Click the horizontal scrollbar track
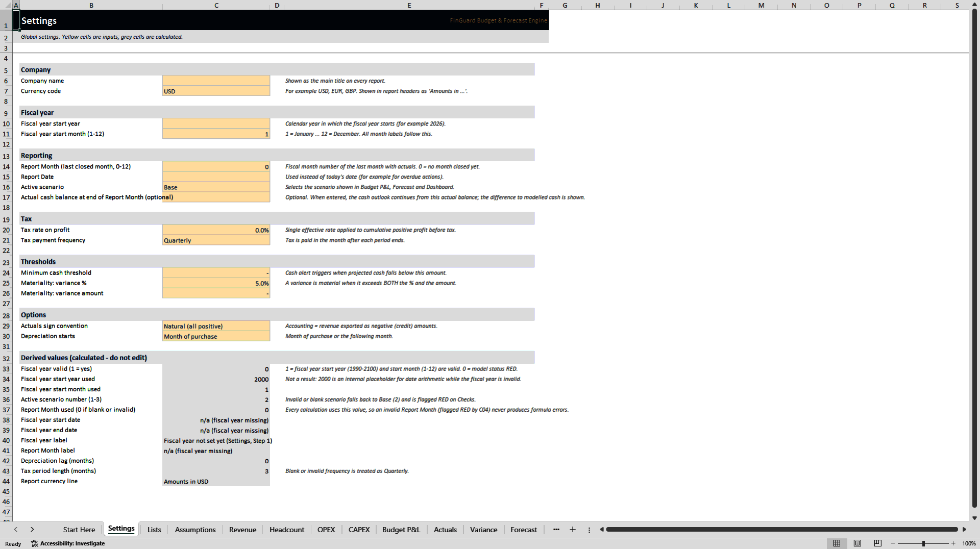The height and width of the screenshot is (549, 980). 782,530
